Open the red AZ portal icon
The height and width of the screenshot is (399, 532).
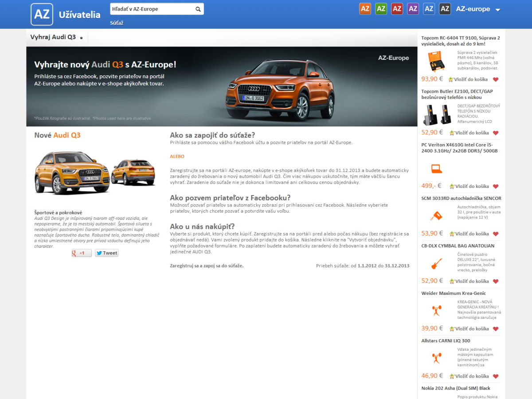397,9
